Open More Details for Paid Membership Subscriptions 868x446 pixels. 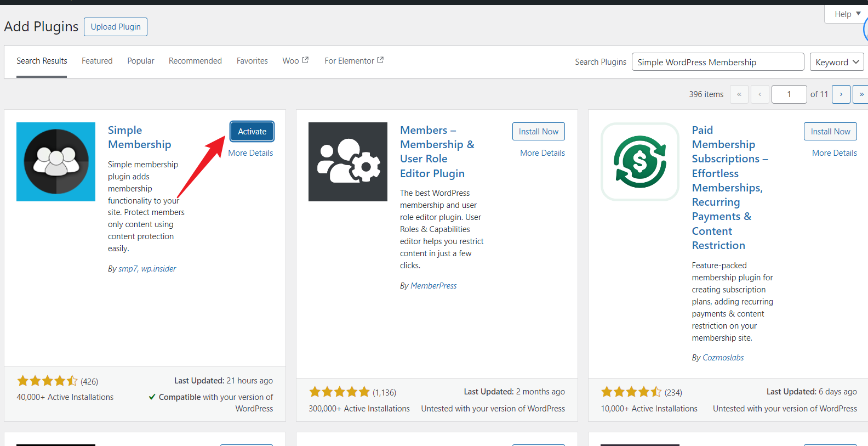pos(835,153)
